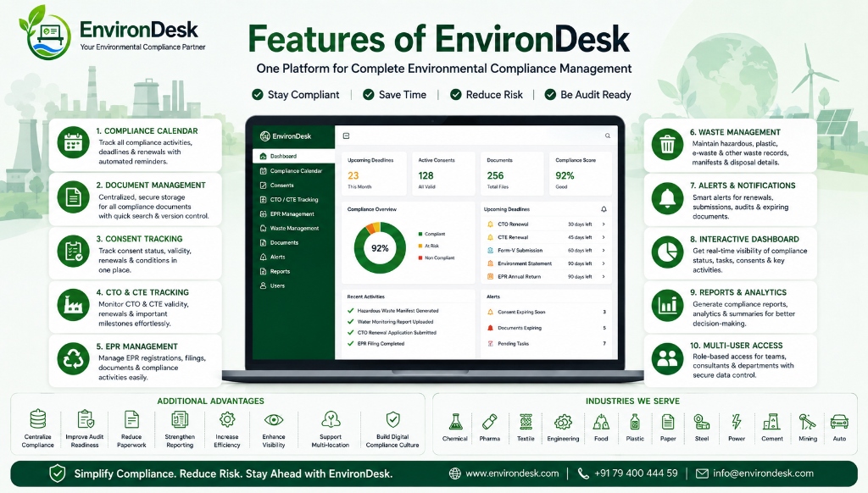Click the Build Digital Compliance Culture shield icon
868x493 pixels.
(392, 418)
